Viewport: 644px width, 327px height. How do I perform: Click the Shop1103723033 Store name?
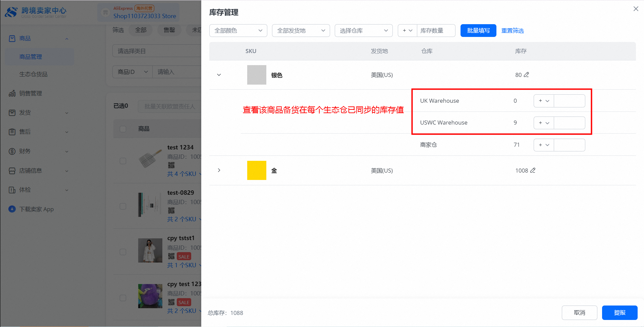click(x=145, y=16)
